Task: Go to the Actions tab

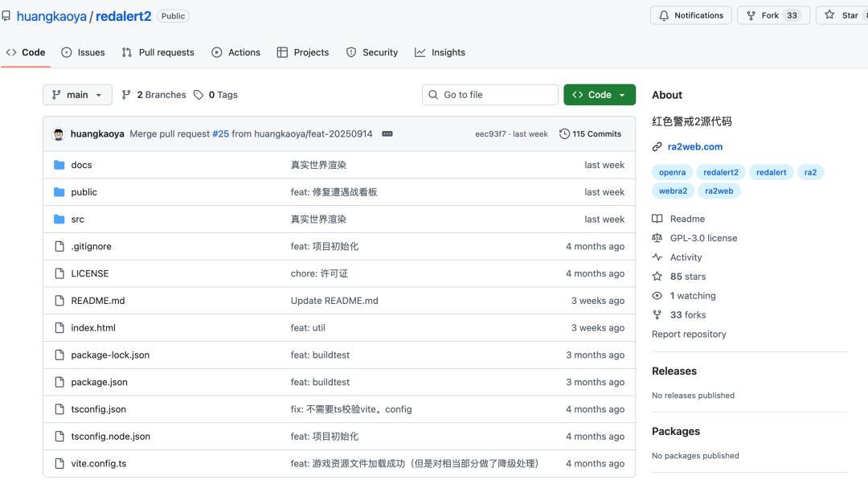Action: 235,52
